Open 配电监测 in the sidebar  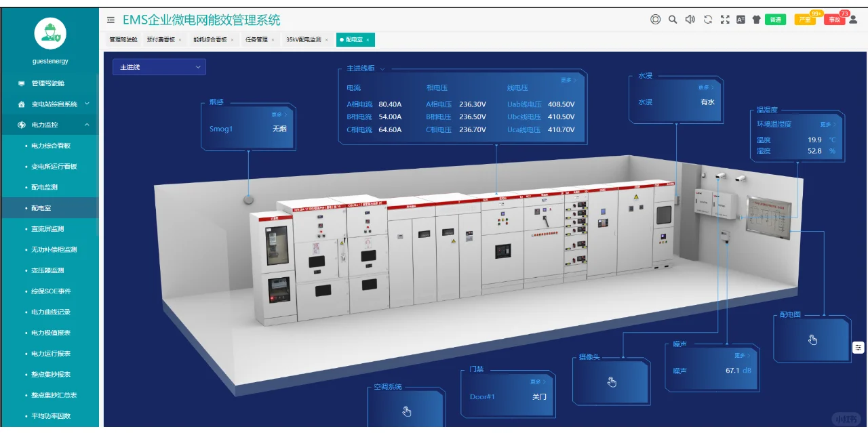pos(45,187)
